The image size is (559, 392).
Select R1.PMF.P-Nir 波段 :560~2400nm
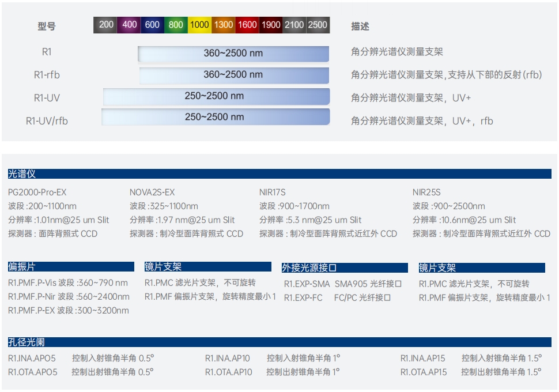[x=69, y=297]
